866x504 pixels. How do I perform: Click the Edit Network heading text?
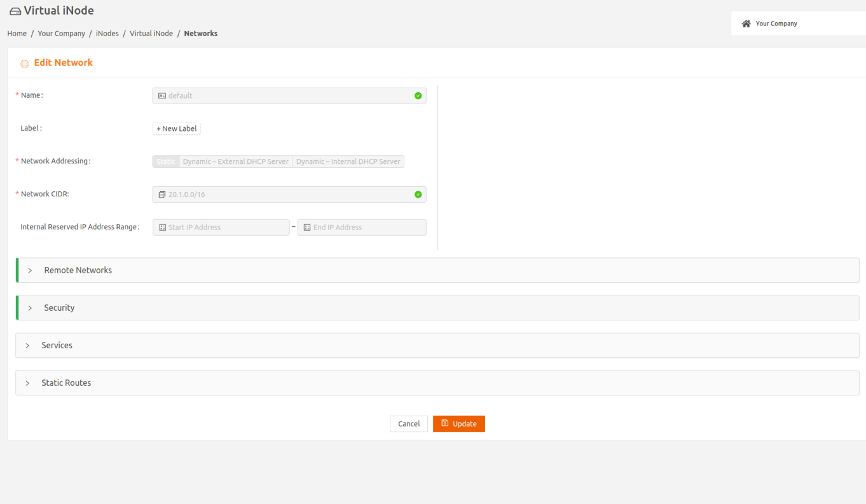coord(64,62)
